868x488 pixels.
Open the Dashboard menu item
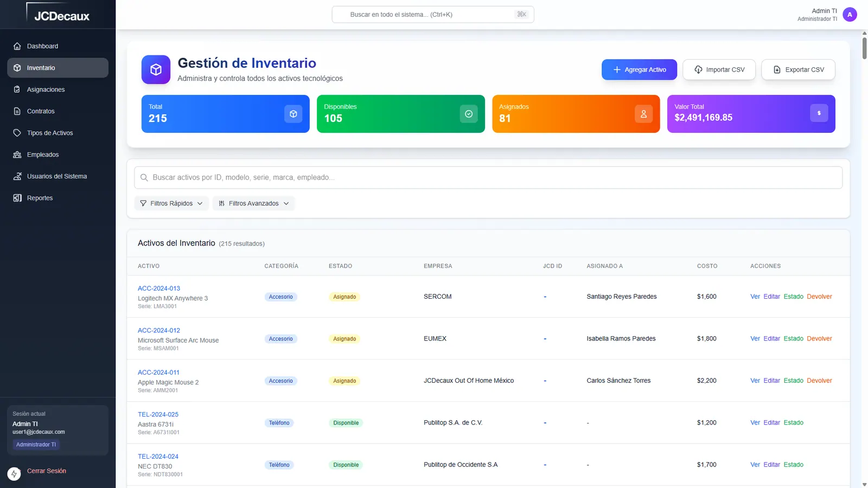58,46
